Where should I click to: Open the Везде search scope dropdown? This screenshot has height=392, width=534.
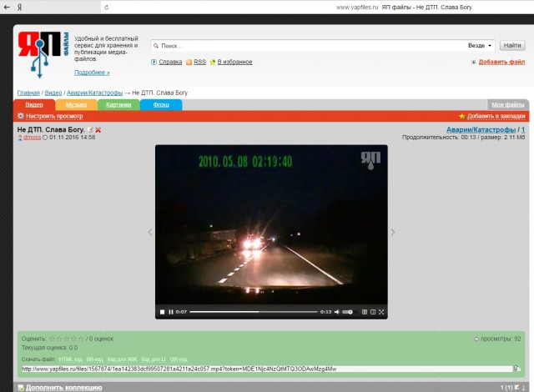click(x=480, y=46)
